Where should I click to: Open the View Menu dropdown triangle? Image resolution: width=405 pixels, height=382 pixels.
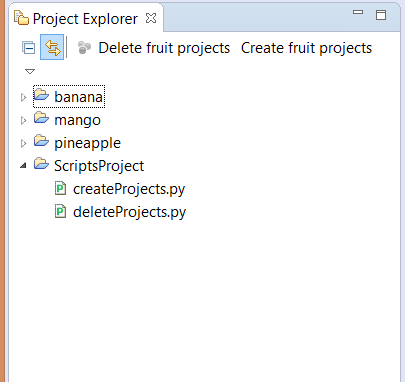[x=30, y=71]
